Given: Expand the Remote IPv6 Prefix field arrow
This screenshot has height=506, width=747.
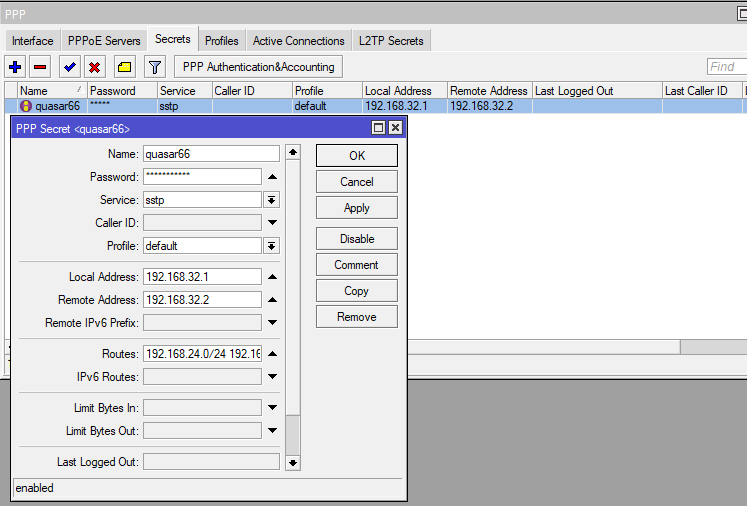Looking at the screenshot, I should tap(273, 323).
